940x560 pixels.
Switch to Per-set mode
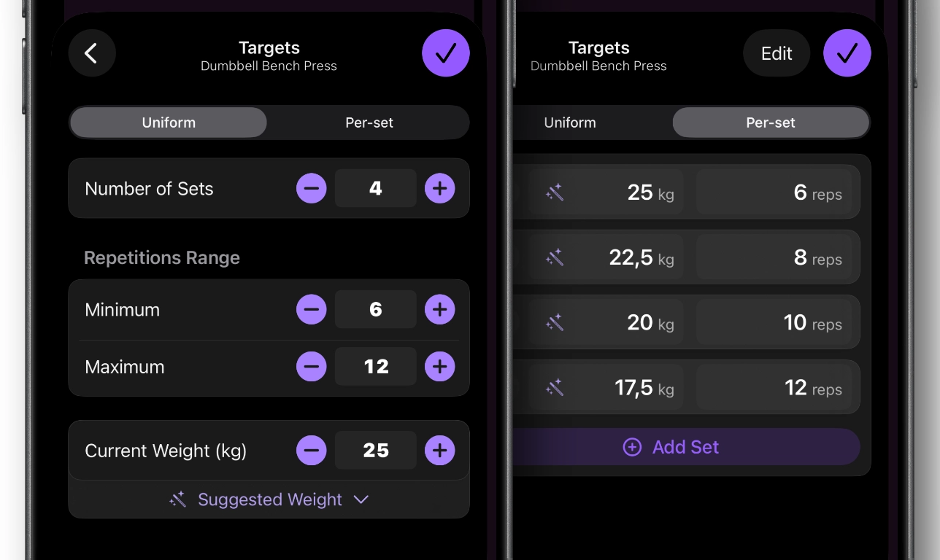point(369,122)
